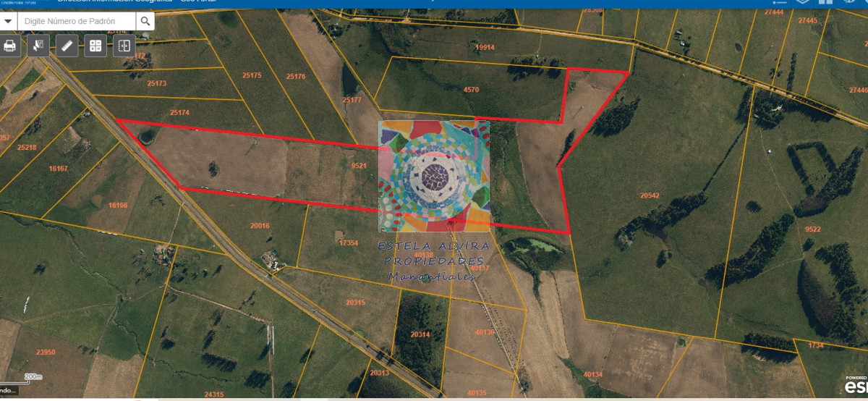Screen dimensions: 868x401
Task: Open the layers list header icon
Action: 802,2
